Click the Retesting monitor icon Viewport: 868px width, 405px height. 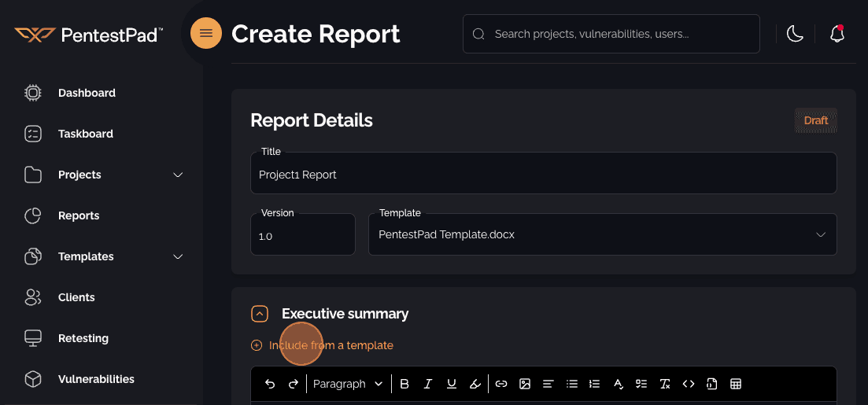point(33,339)
